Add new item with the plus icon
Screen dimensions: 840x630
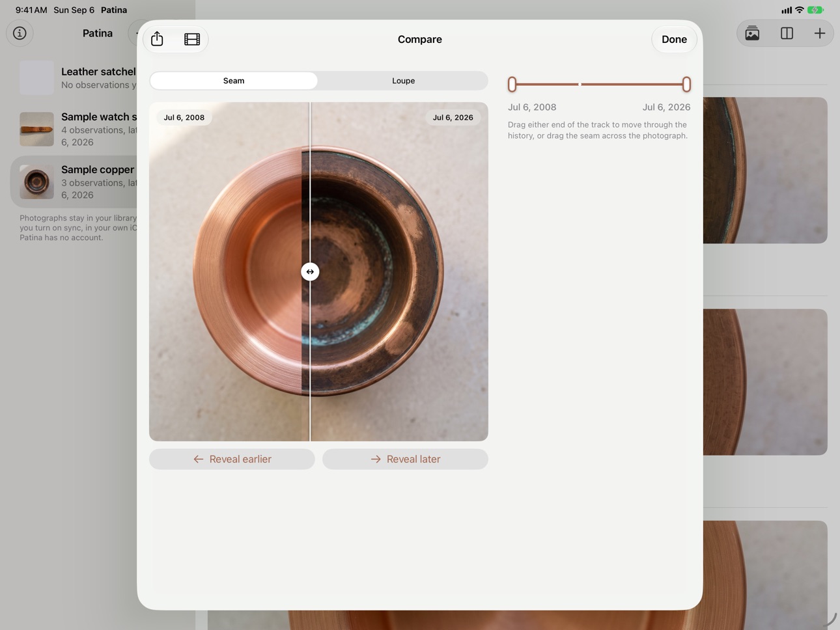click(x=820, y=33)
